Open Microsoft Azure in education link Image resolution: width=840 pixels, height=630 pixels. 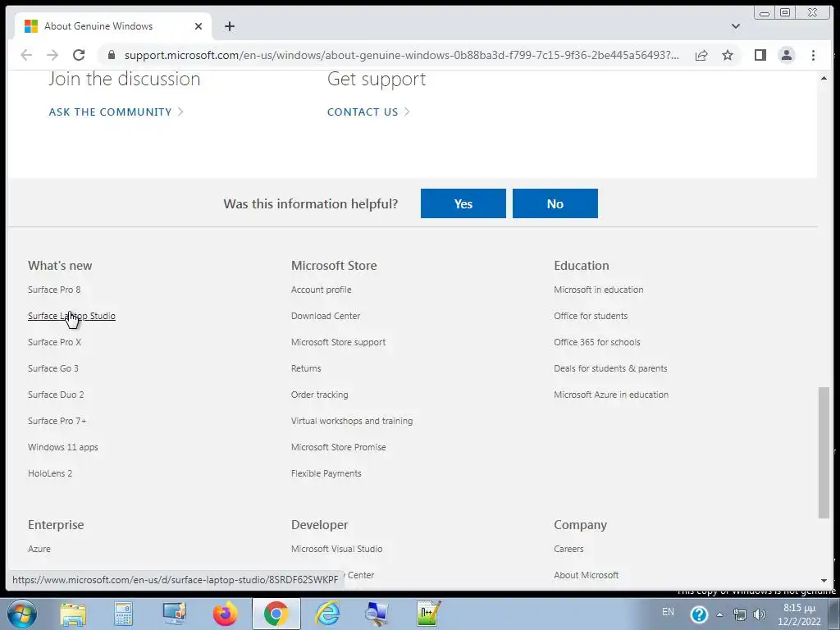pos(610,395)
